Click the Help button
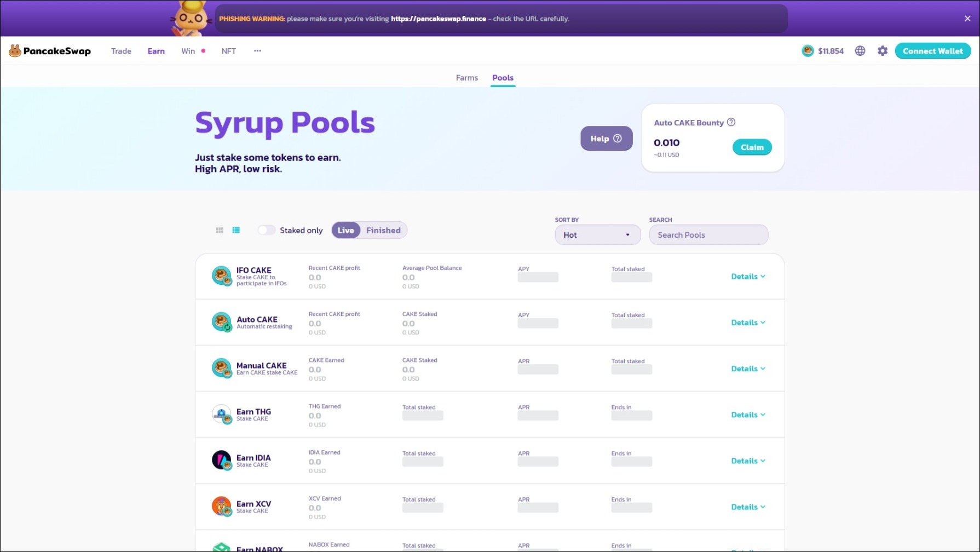Image resolution: width=980 pixels, height=552 pixels. pyautogui.click(x=606, y=139)
